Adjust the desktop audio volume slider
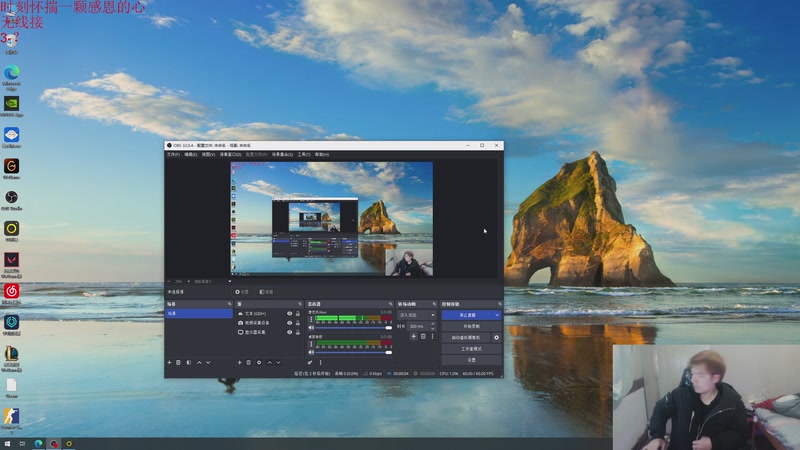The height and width of the screenshot is (450, 800). click(354, 352)
